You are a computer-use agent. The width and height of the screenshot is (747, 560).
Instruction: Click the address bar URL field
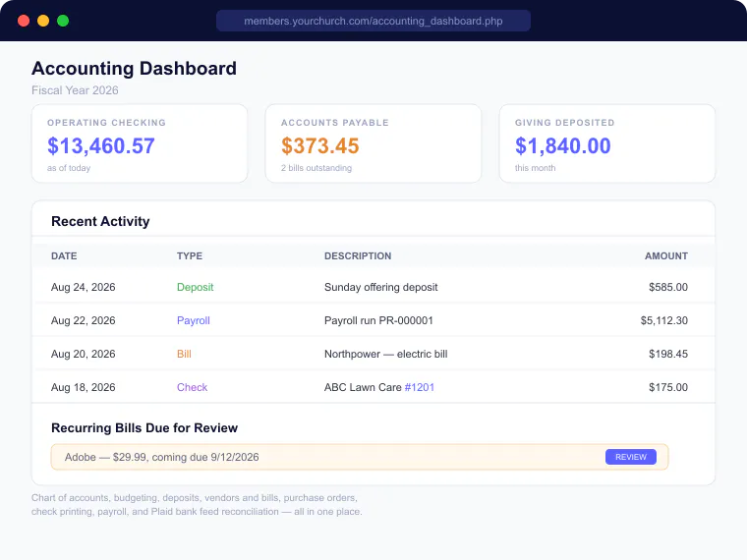pyautogui.click(x=373, y=21)
